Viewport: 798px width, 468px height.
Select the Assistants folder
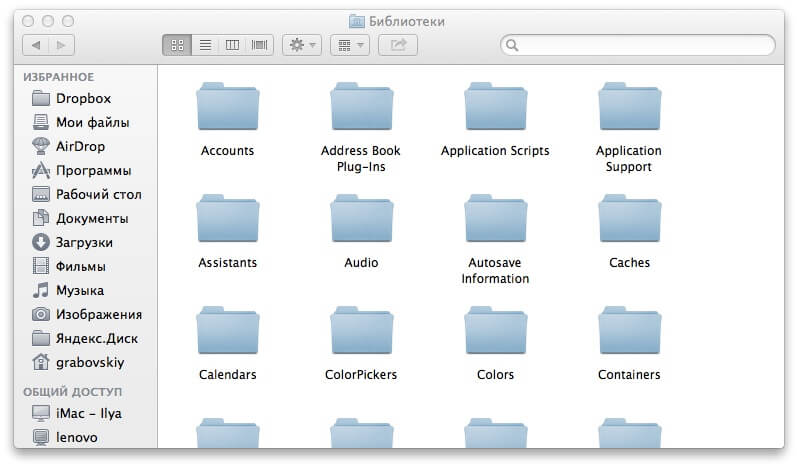227,231
